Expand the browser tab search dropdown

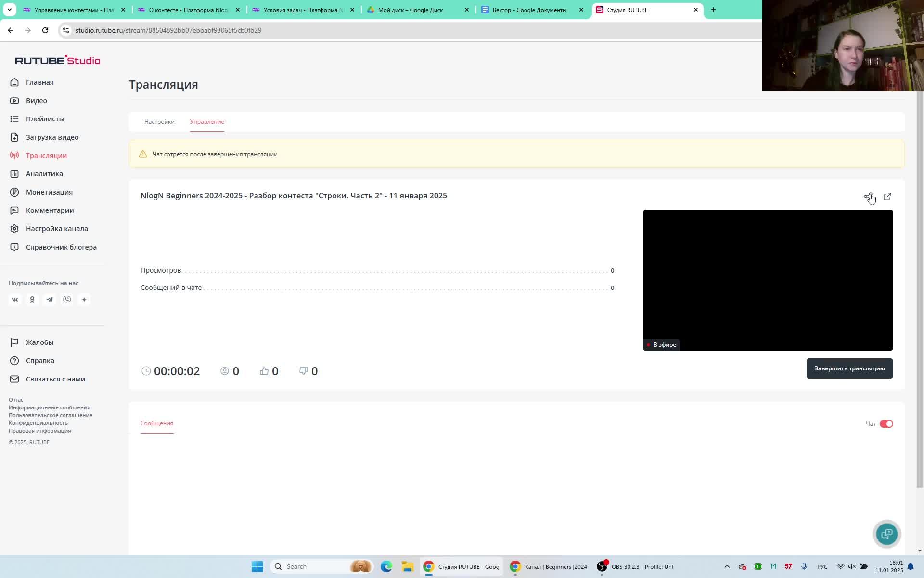pos(10,10)
